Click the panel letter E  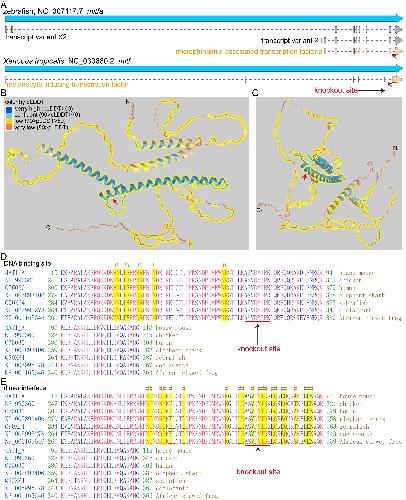click(x=3, y=382)
